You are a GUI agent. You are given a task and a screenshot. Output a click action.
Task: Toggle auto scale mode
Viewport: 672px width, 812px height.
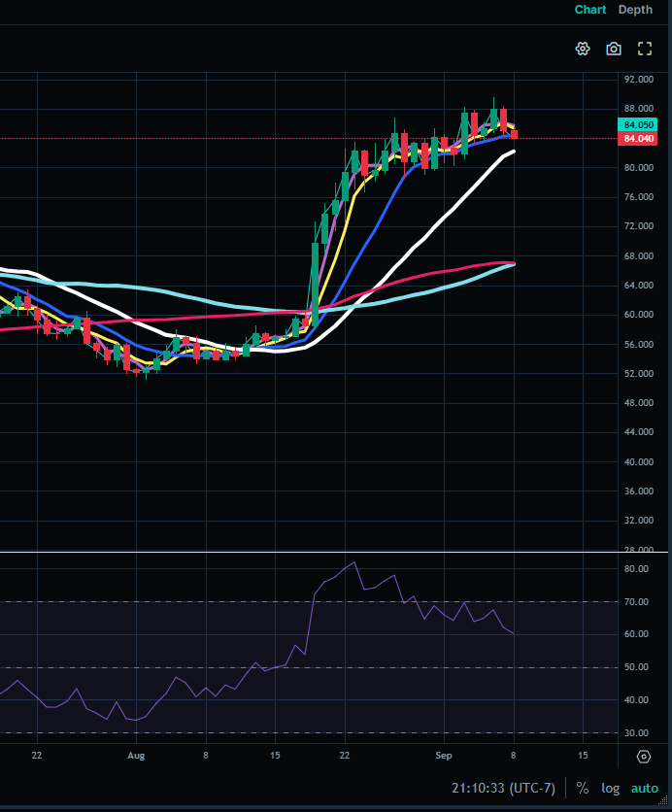coord(645,788)
